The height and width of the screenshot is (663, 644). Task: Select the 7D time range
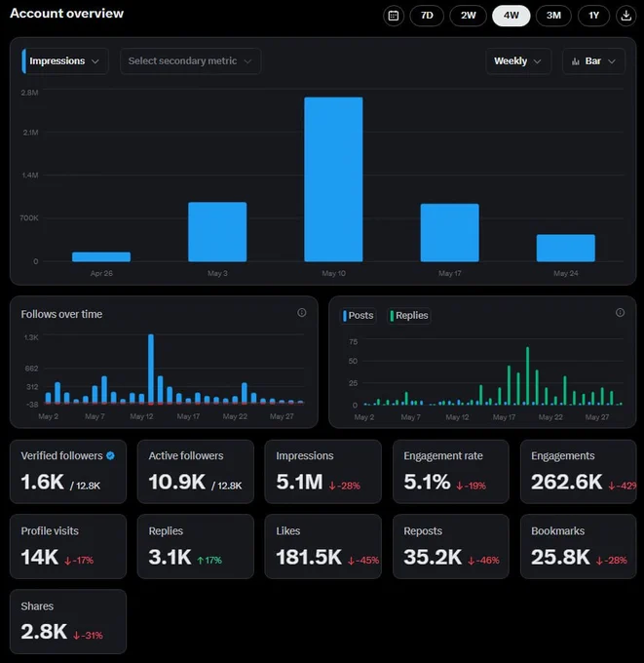pos(427,16)
